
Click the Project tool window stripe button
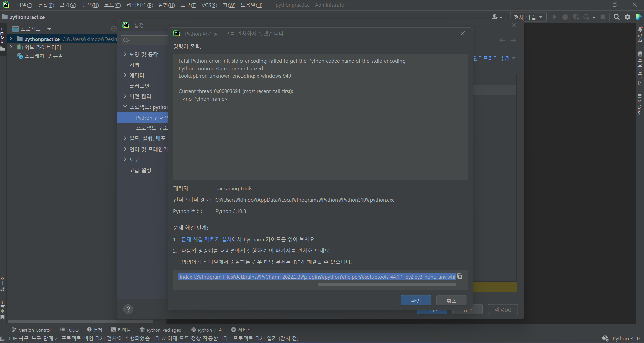3,39
